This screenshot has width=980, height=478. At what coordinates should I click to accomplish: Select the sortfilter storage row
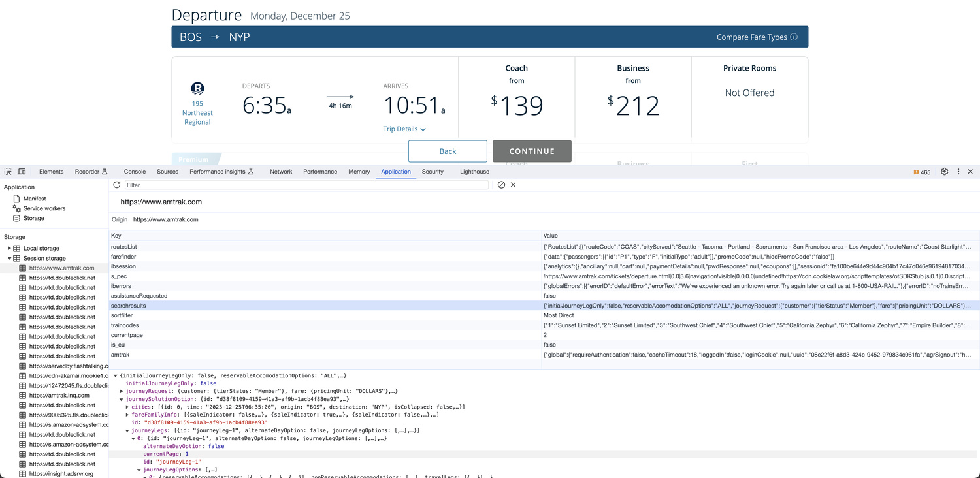click(544, 315)
